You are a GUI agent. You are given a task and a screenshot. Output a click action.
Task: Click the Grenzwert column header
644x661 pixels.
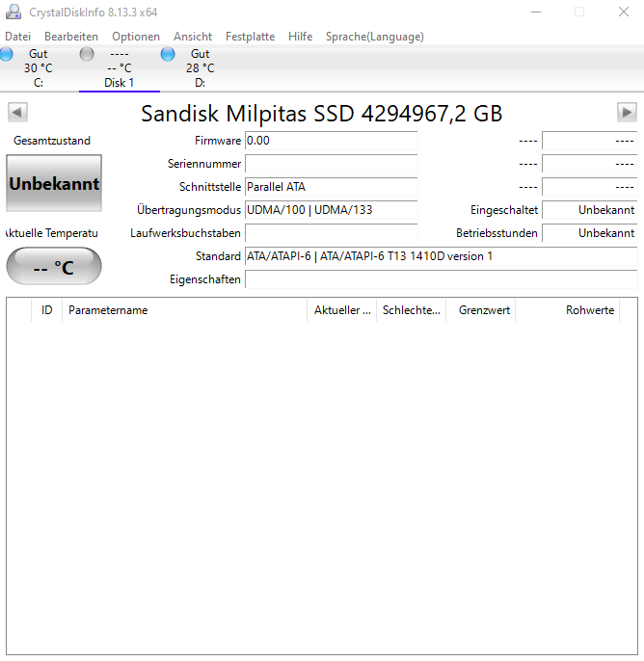tap(481, 310)
